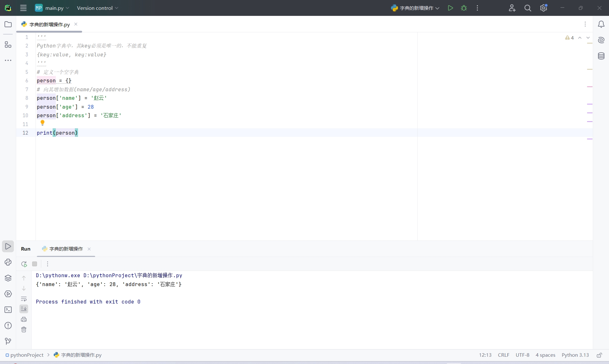This screenshot has height=364, width=609.
Task: Toggle soft-wrap in the Run console
Action: (x=24, y=299)
